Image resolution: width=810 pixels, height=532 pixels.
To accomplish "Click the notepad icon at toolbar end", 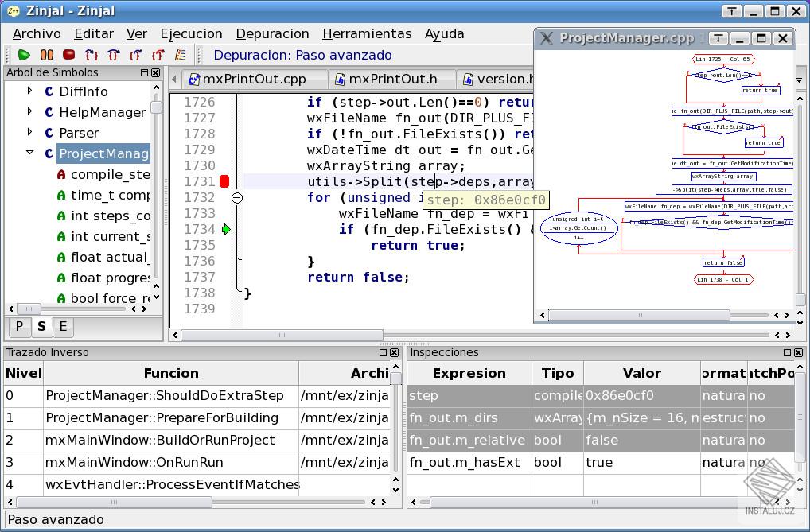I will [181, 55].
